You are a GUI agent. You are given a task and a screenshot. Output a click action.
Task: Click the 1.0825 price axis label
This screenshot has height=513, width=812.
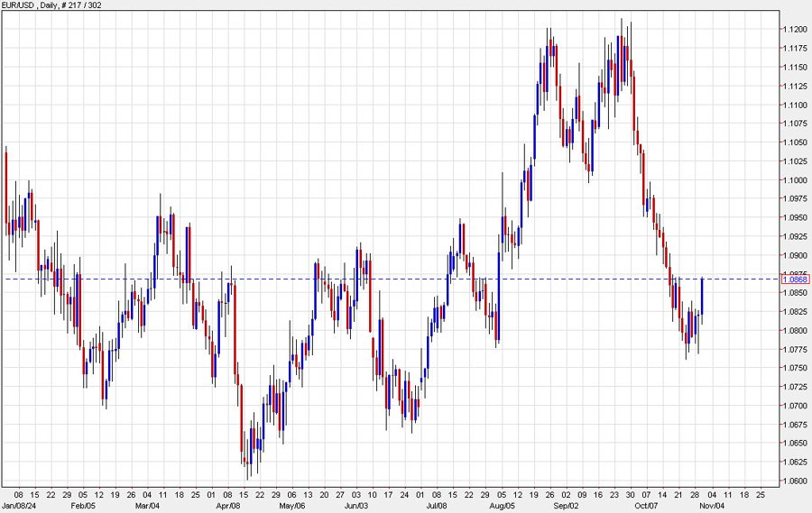click(795, 312)
